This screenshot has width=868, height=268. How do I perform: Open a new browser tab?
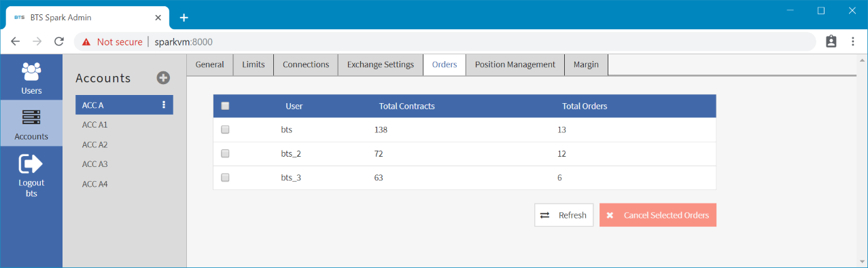coord(184,18)
